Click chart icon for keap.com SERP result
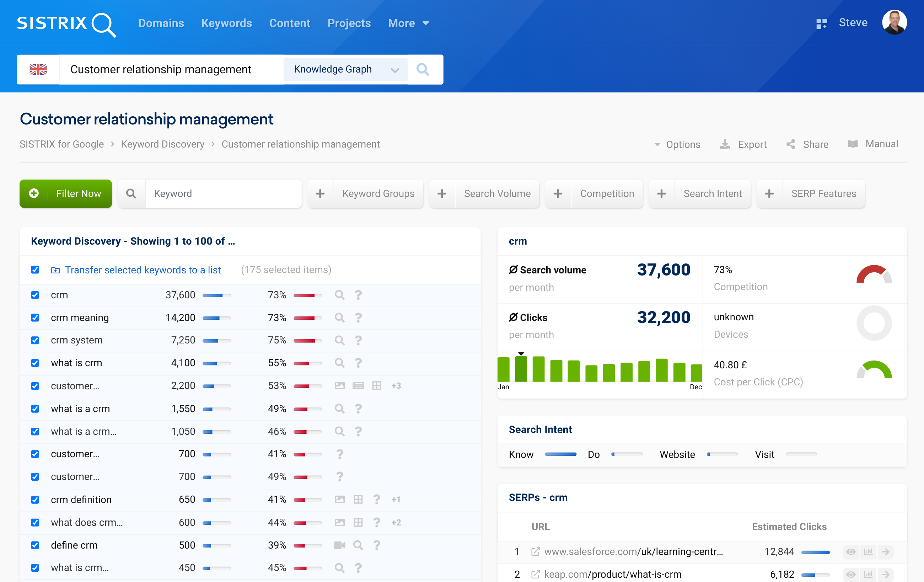The image size is (924, 582). (868, 574)
